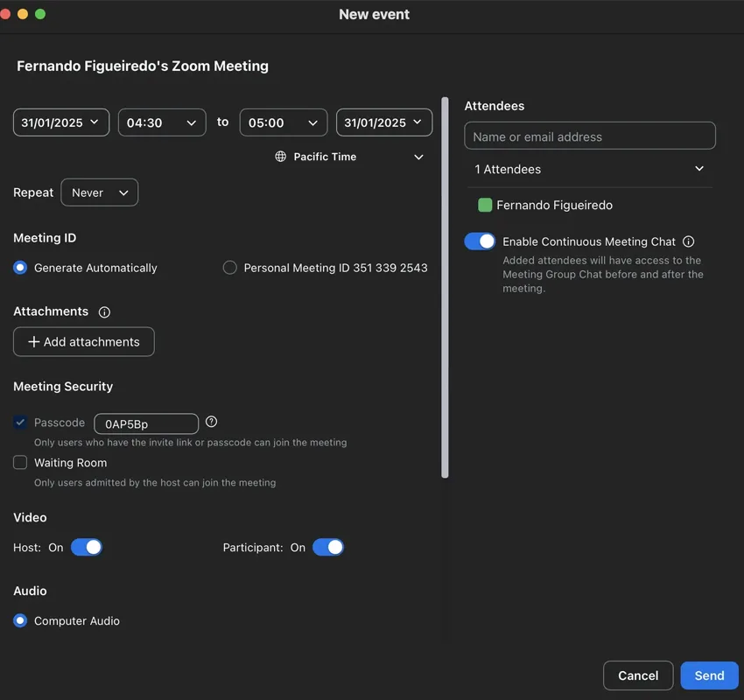
Task: Enable the Waiting Room checkbox
Action: (x=20, y=463)
